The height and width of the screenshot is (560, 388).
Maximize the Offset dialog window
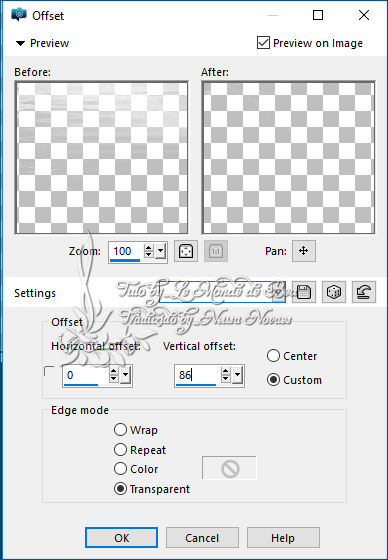point(318,15)
